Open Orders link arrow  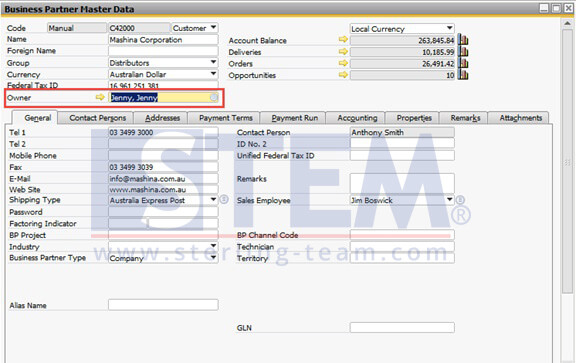pos(343,63)
